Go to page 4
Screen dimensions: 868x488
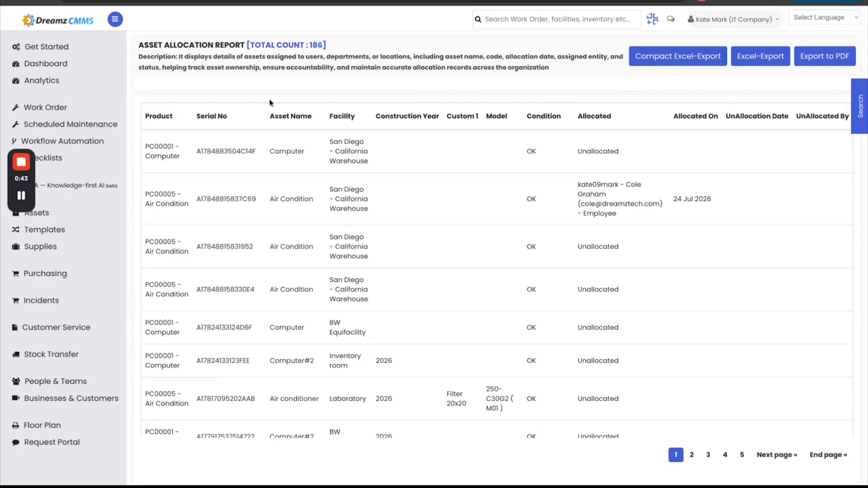pos(725,455)
